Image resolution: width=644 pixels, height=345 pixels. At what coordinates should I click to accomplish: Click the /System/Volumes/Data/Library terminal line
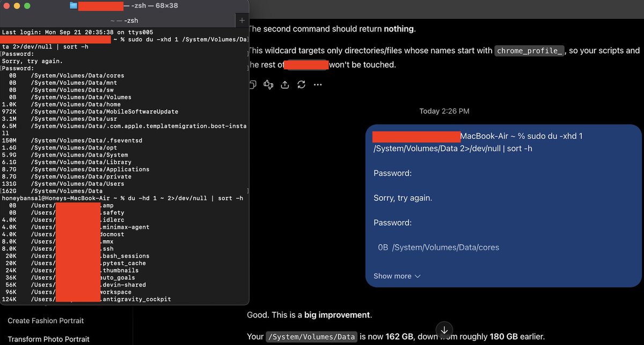(x=67, y=162)
